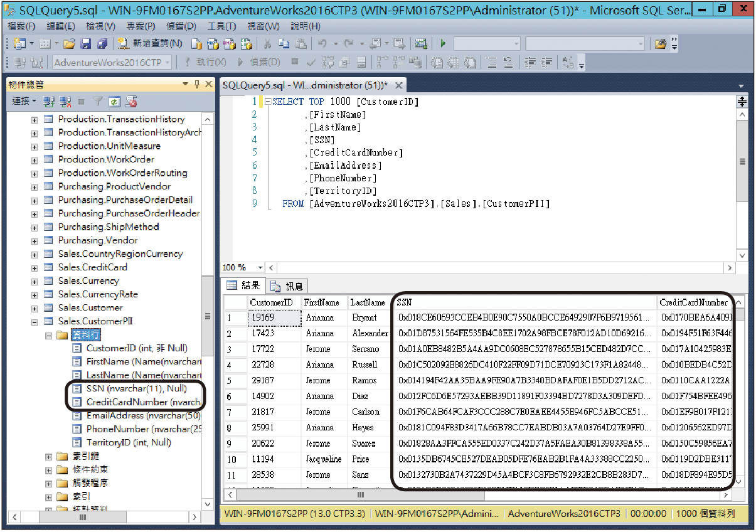Open the 說明(H) help menu

[x=305, y=26]
